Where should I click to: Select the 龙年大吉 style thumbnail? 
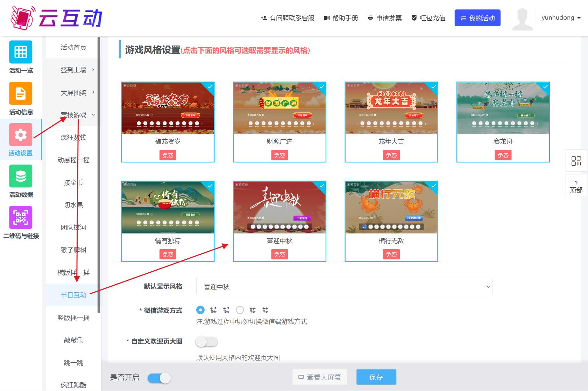(x=391, y=108)
